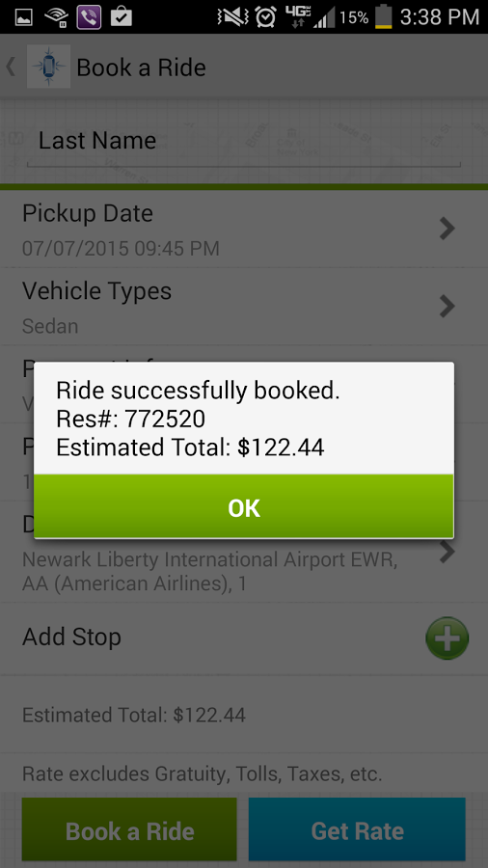Image resolution: width=488 pixels, height=868 pixels.
Task: Tap the Wi-Fi icon in status bar
Action: click(57, 17)
